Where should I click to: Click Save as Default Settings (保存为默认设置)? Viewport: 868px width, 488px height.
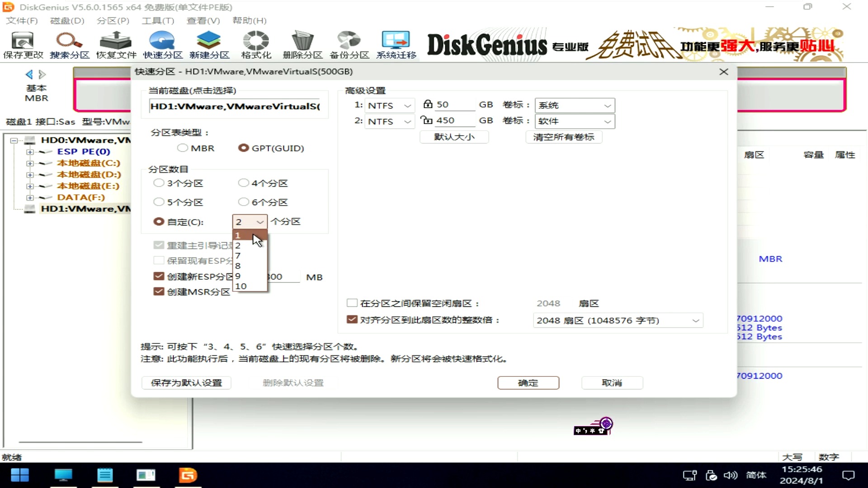coord(186,383)
